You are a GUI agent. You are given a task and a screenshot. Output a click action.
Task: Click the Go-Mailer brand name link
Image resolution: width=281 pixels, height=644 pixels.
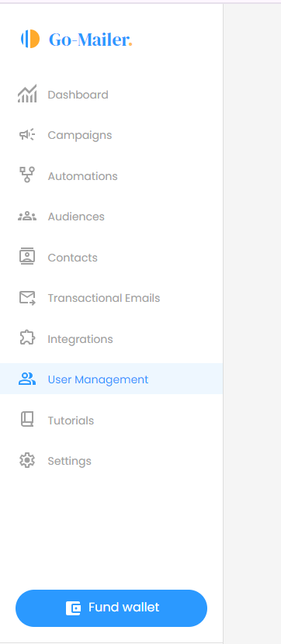coord(90,40)
